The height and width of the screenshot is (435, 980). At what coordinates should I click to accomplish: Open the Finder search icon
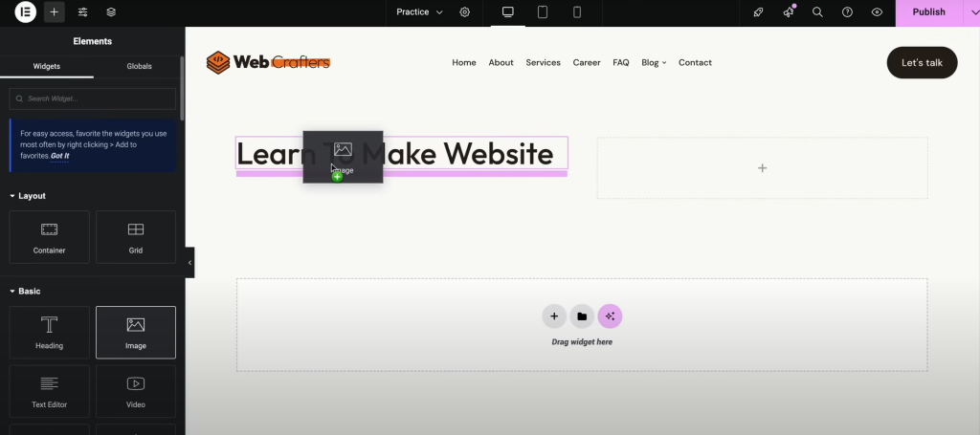point(817,11)
